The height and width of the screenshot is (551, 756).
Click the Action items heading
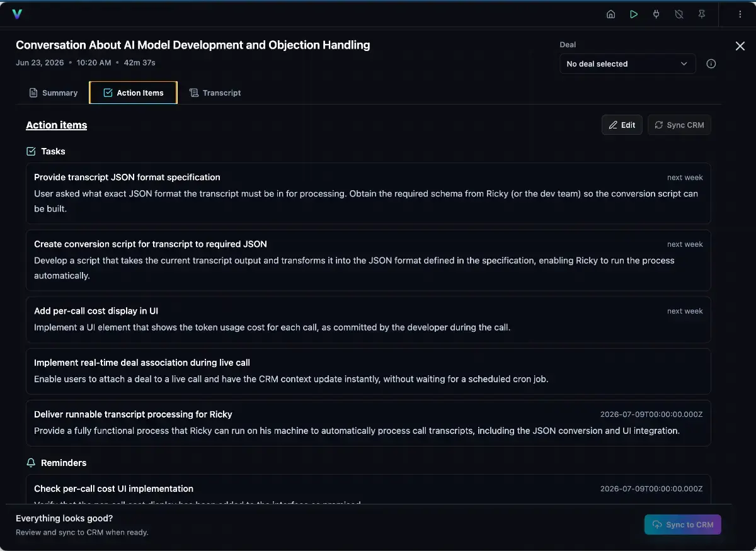56,125
